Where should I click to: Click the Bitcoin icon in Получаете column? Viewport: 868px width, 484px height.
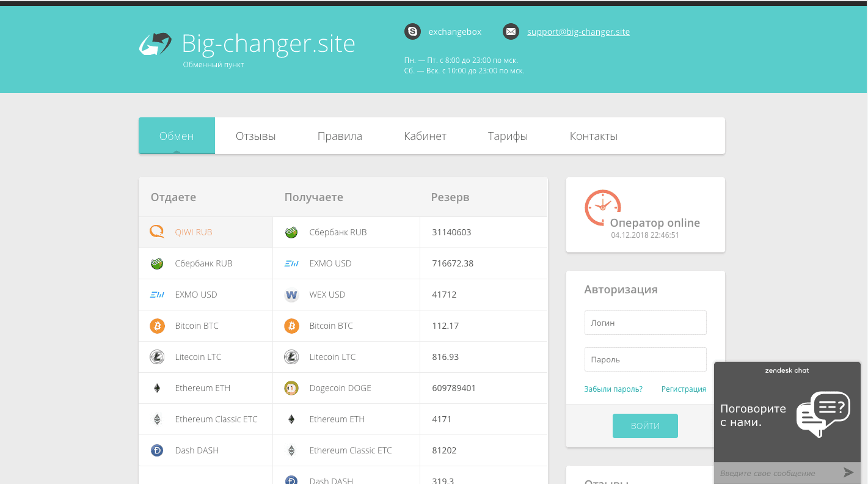click(x=291, y=325)
